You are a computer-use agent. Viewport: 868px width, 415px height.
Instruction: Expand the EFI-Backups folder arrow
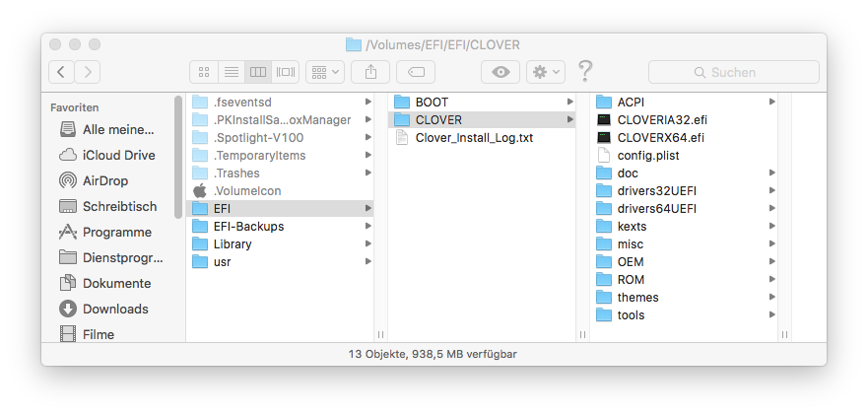click(368, 226)
